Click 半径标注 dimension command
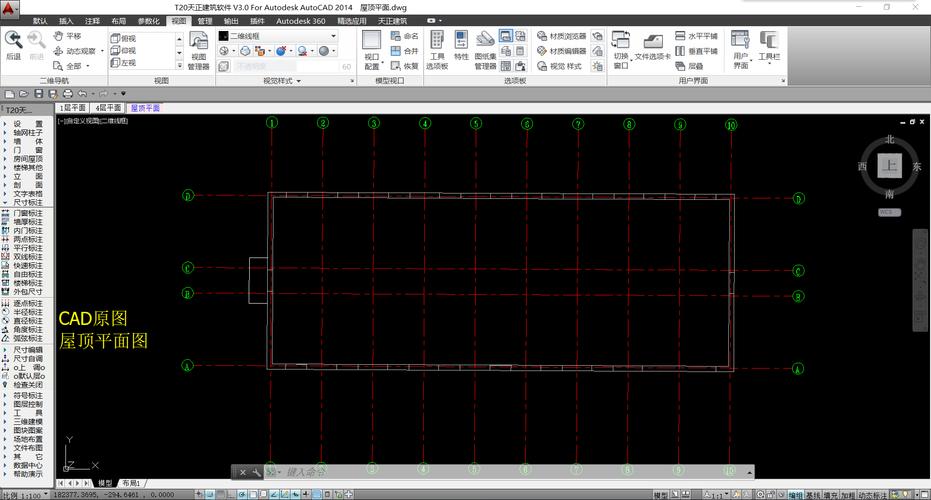This screenshot has width=931, height=500. pos(27,312)
